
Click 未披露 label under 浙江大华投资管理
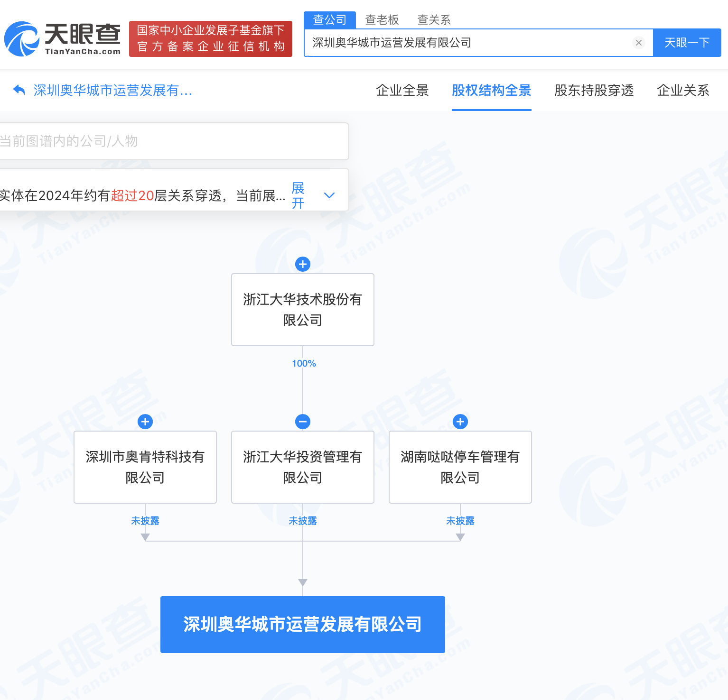(x=303, y=521)
